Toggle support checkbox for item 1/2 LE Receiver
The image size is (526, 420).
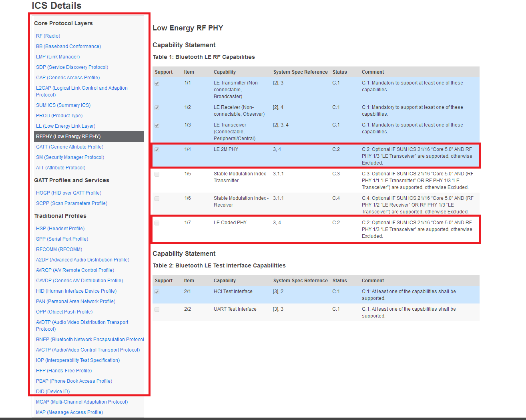pos(157,108)
